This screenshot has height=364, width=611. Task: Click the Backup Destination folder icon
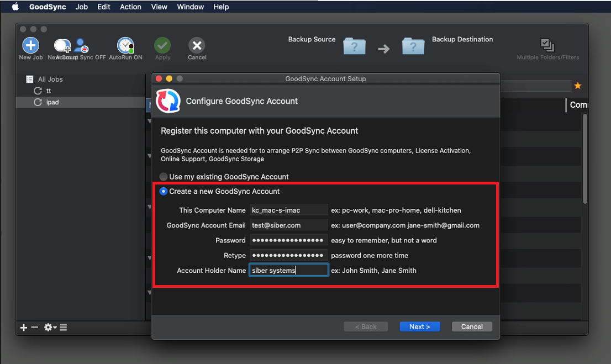pos(413,46)
